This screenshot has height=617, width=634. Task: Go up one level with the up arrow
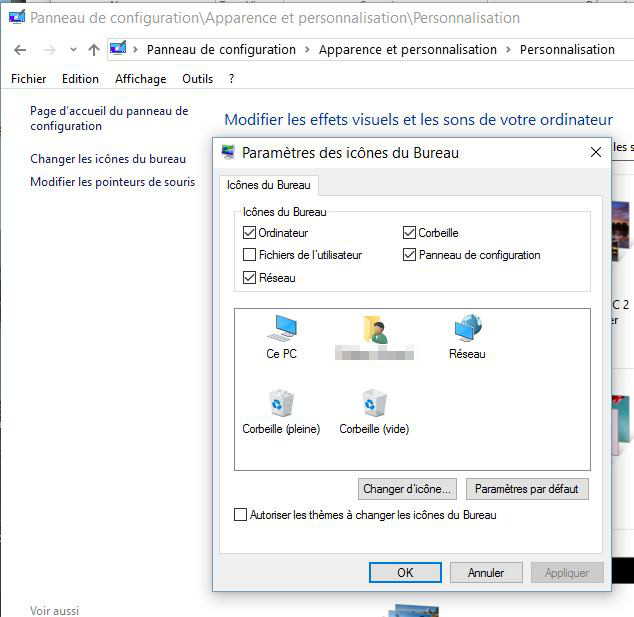(94, 50)
